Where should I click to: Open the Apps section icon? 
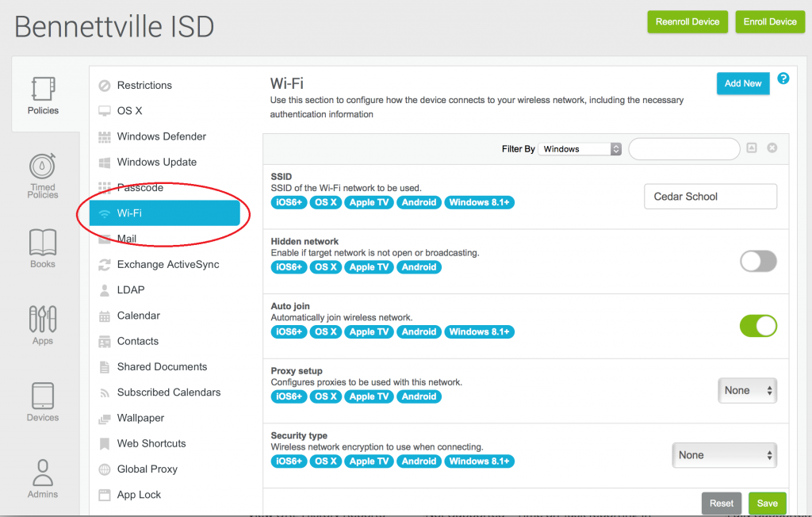point(43,319)
